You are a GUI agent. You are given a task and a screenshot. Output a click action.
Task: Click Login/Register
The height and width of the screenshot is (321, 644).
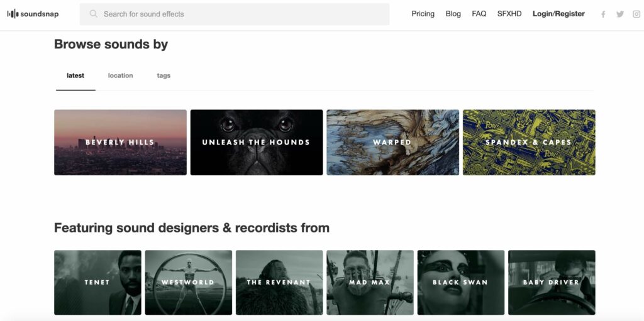point(558,14)
